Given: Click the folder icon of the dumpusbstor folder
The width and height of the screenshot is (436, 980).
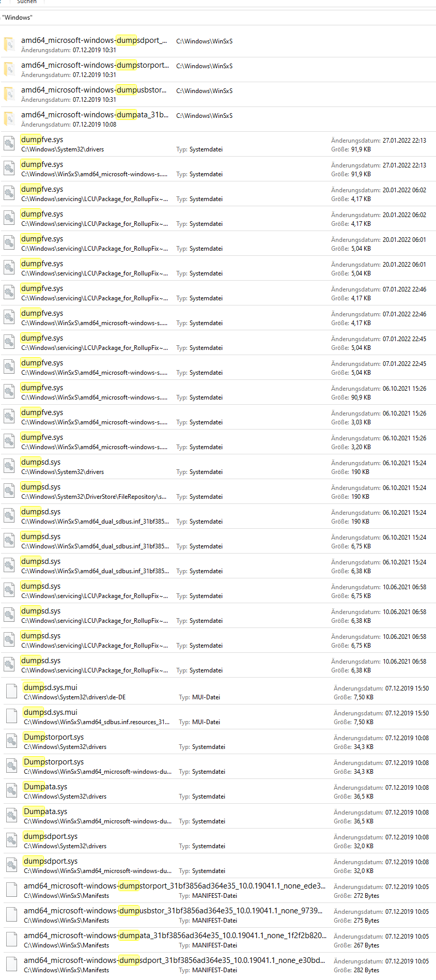Looking at the screenshot, I should pos(9,95).
